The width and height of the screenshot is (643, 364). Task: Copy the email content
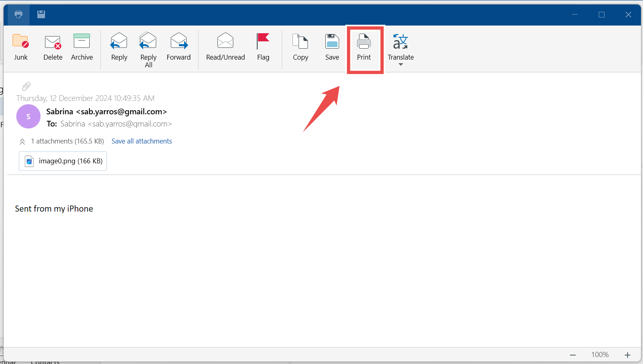coord(300,47)
